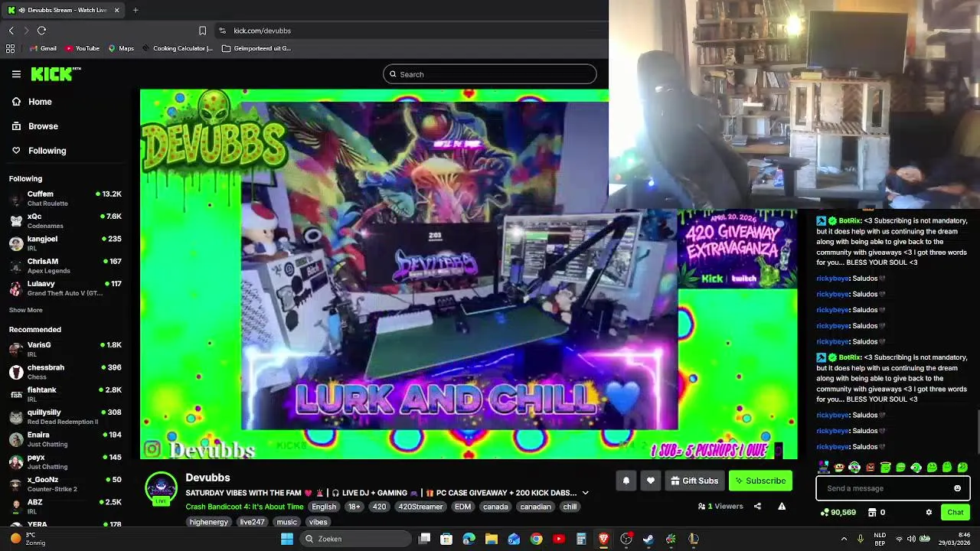Click the Devubbs channel avatar
980x551 pixels.
click(161, 488)
